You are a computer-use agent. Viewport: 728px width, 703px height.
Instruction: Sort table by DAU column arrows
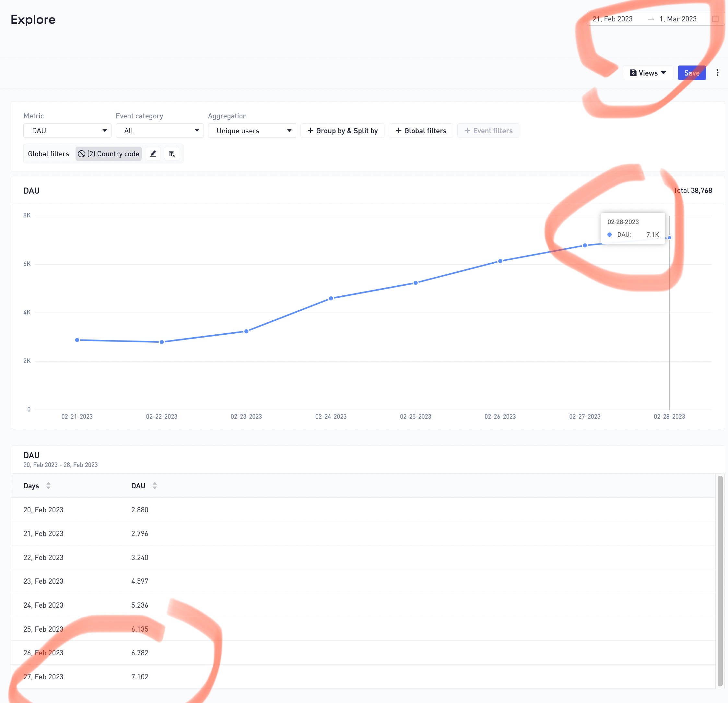(x=155, y=486)
